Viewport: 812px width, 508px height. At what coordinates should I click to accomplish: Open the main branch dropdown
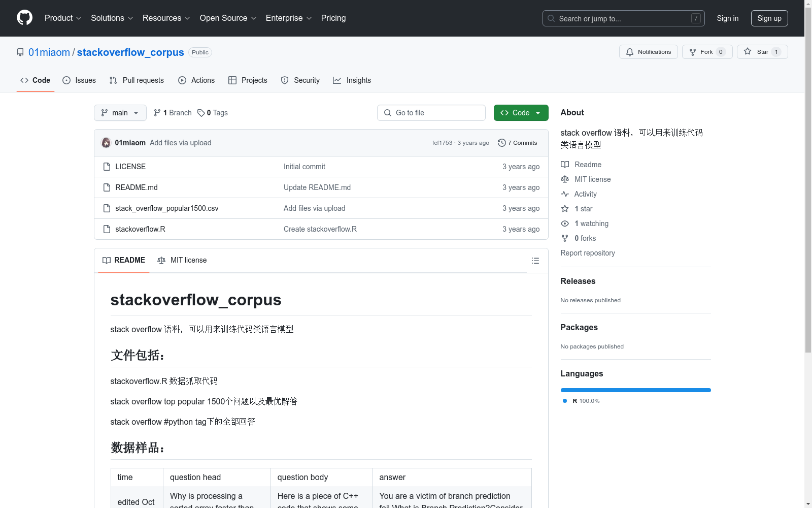[120, 113]
